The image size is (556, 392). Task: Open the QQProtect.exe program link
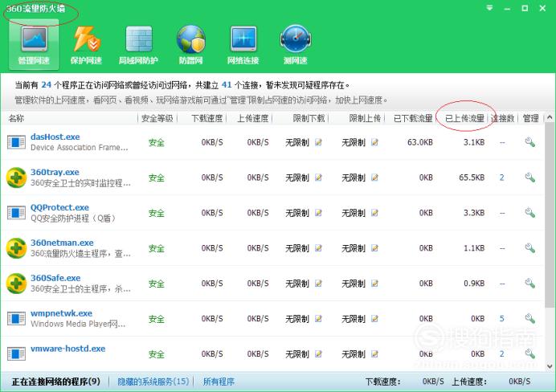[x=59, y=207]
